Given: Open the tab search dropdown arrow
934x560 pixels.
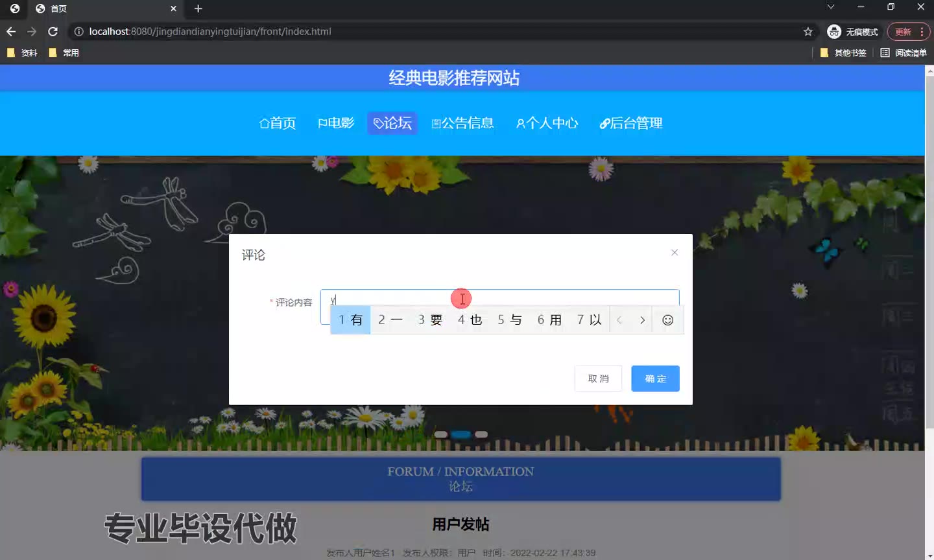Looking at the screenshot, I should 831,7.
